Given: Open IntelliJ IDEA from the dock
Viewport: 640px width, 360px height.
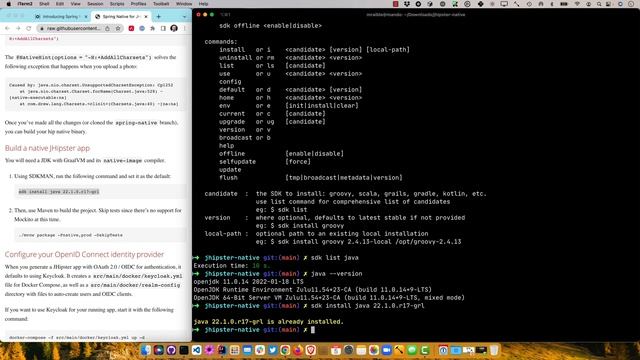Looking at the screenshot, I should 222,350.
